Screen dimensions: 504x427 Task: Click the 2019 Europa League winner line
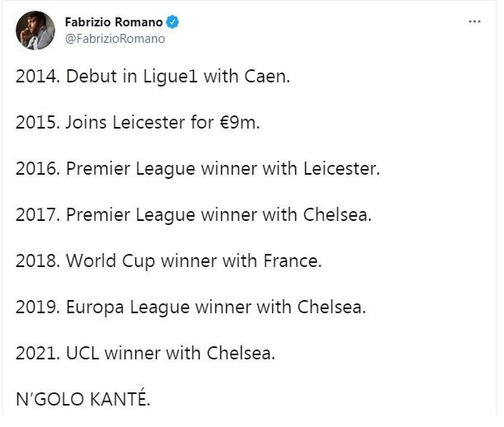pyautogui.click(x=191, y=307)
